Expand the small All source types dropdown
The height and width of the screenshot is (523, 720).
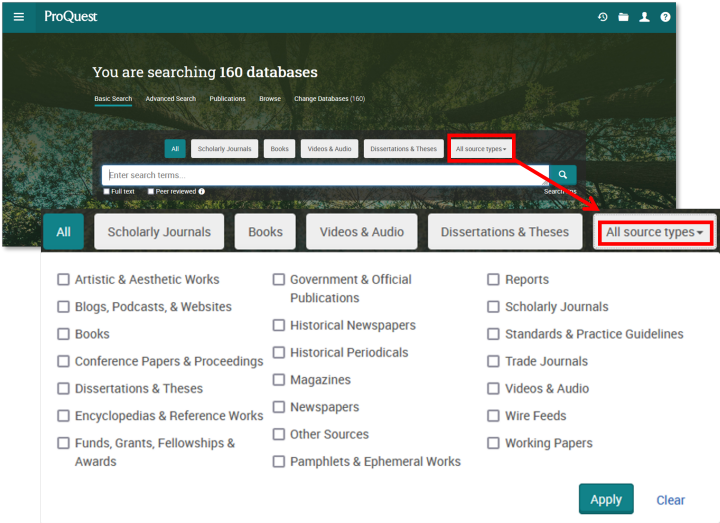[481, 149]
